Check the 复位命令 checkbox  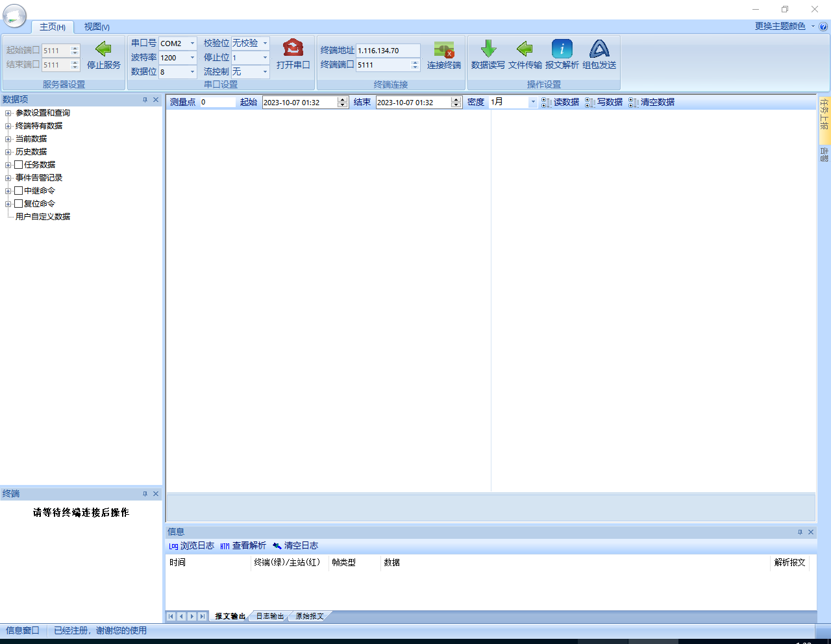(19, 204)
